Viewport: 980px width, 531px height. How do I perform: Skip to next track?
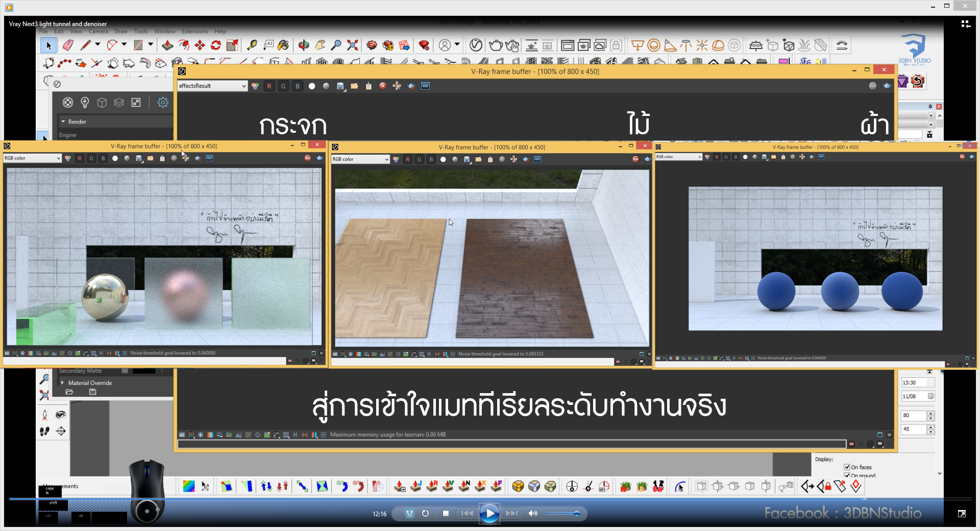[x=512, y=514]
